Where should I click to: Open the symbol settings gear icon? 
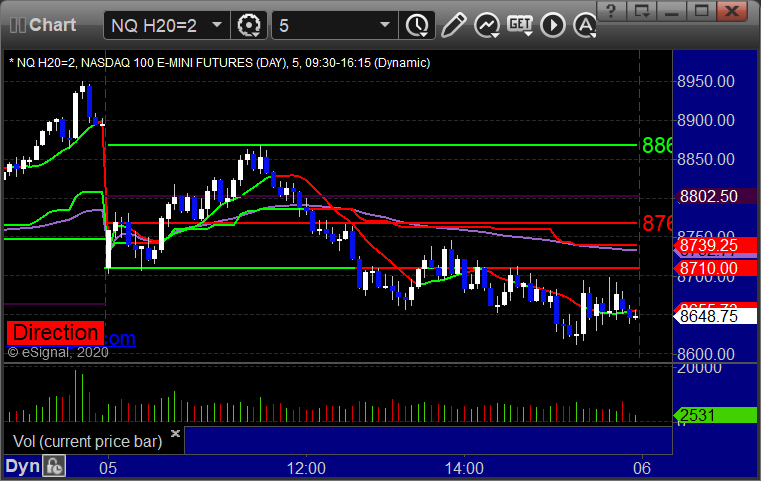[x=248, y=25]
